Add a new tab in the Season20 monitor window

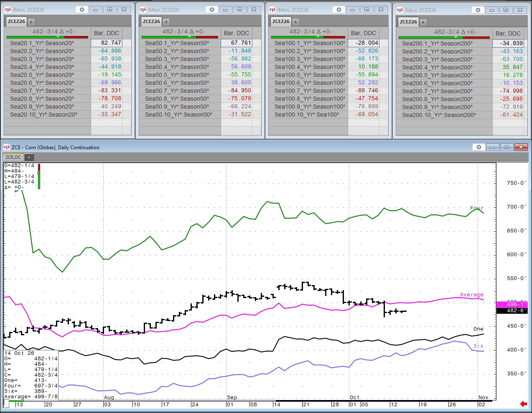click(x=31, y=22)
